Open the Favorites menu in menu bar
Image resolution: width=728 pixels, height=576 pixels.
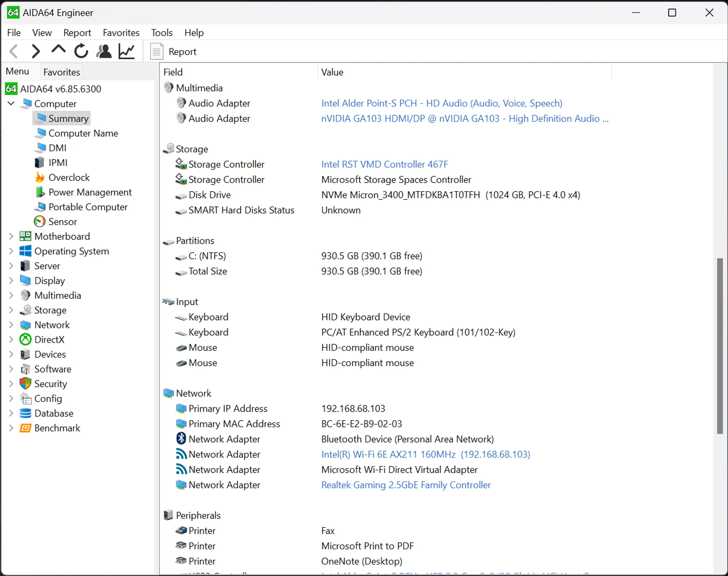[121, 33]
